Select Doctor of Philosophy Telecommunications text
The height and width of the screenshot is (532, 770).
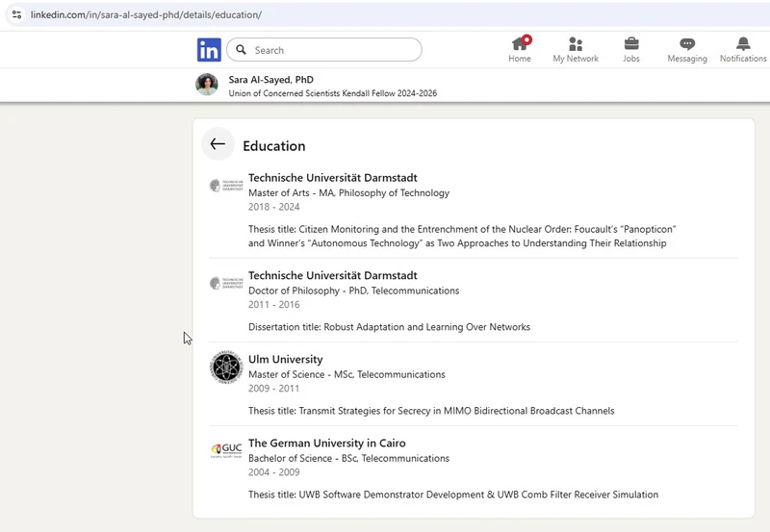(x=353, y=291)
